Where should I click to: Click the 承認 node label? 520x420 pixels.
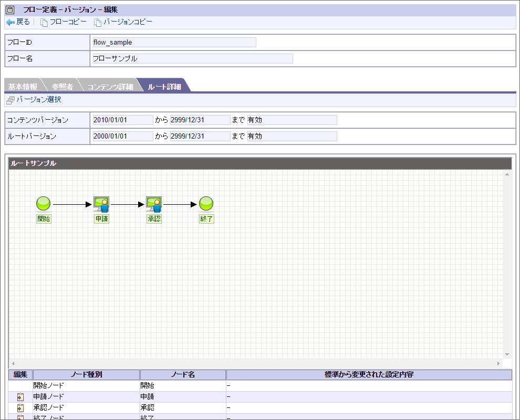[154, 219]
